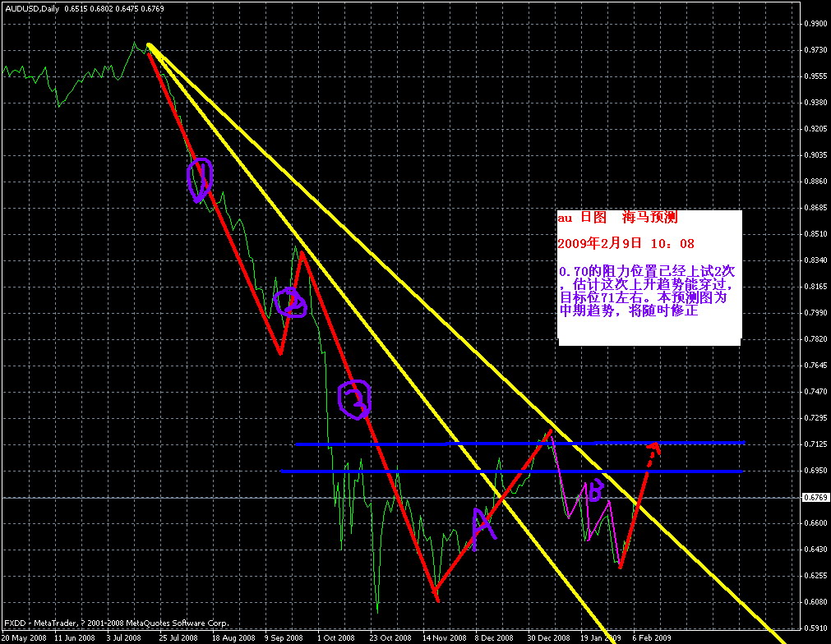This screenshot has height=644, width=831.
Task: Click the 20 May 2008 date label
Action: 25,637
